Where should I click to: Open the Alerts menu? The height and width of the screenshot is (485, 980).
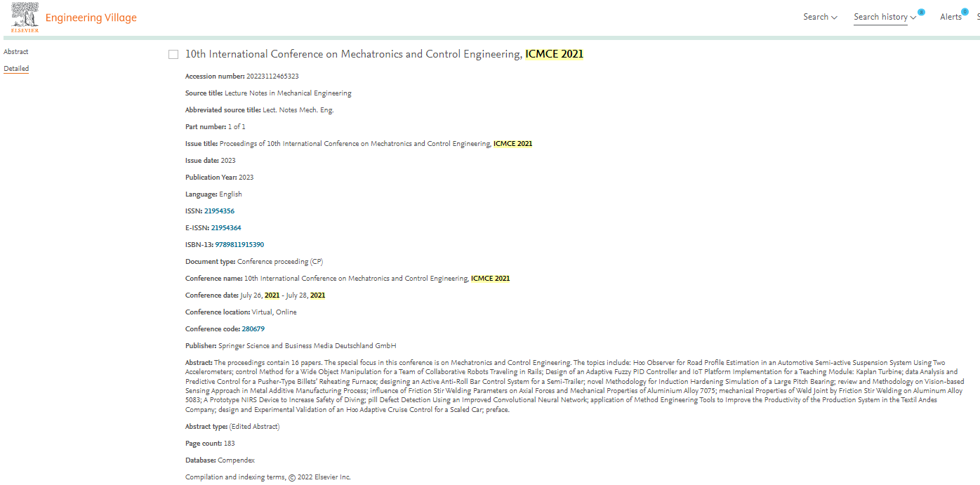951,17
